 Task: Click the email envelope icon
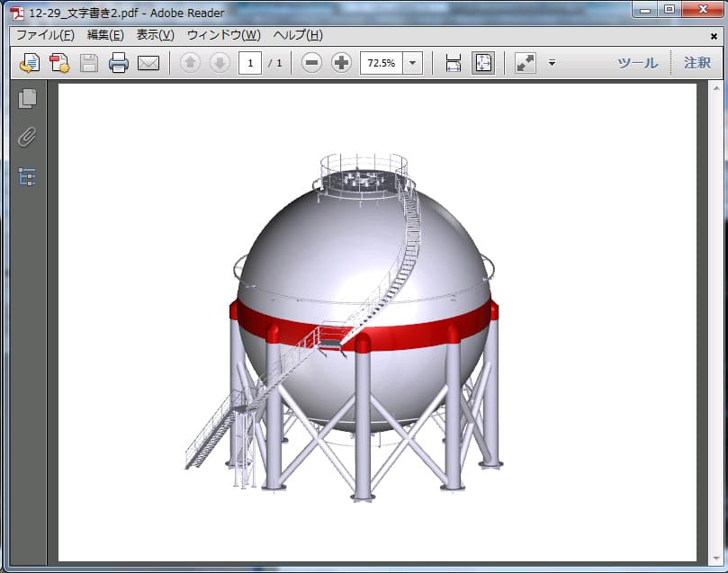click(x=148, y=63)
